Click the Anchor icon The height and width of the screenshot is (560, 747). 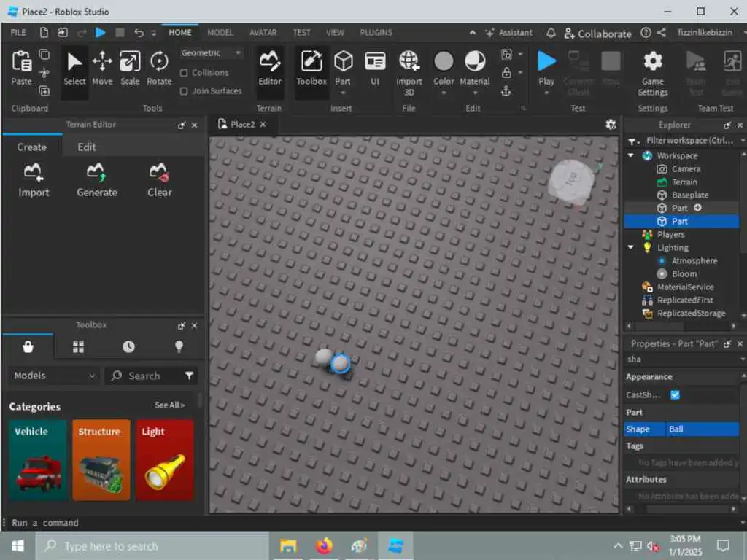[x=506, y=90]
